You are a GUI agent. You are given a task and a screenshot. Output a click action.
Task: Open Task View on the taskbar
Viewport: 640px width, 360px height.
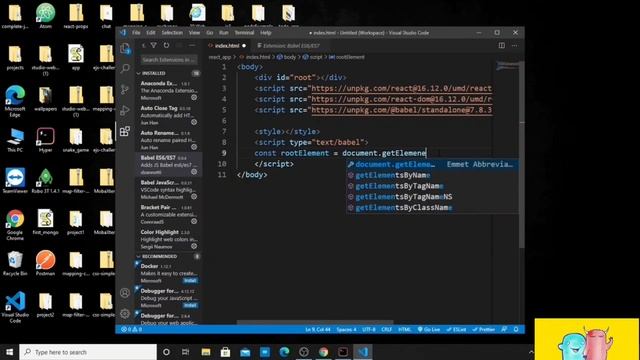185,352
